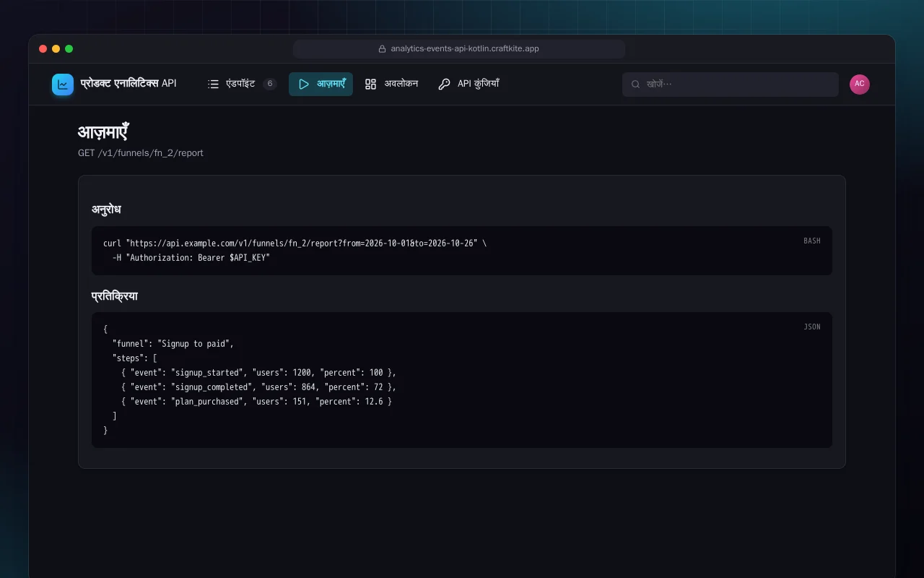
Task: Click the plan_purchased event row
Action: pyautogui.click(x=257, y=402)
